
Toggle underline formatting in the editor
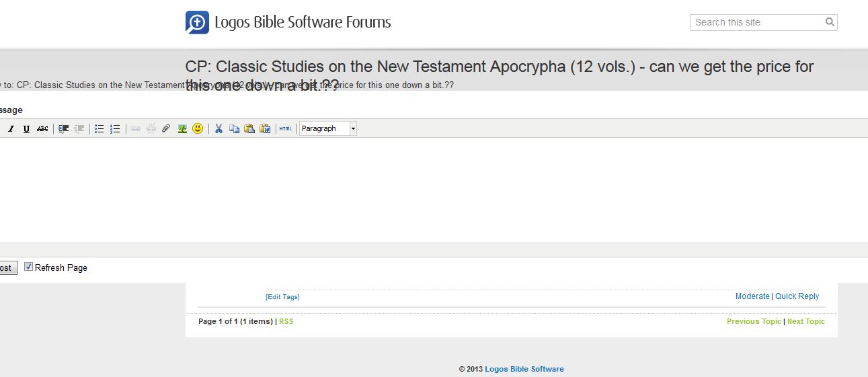pos(26,128)
